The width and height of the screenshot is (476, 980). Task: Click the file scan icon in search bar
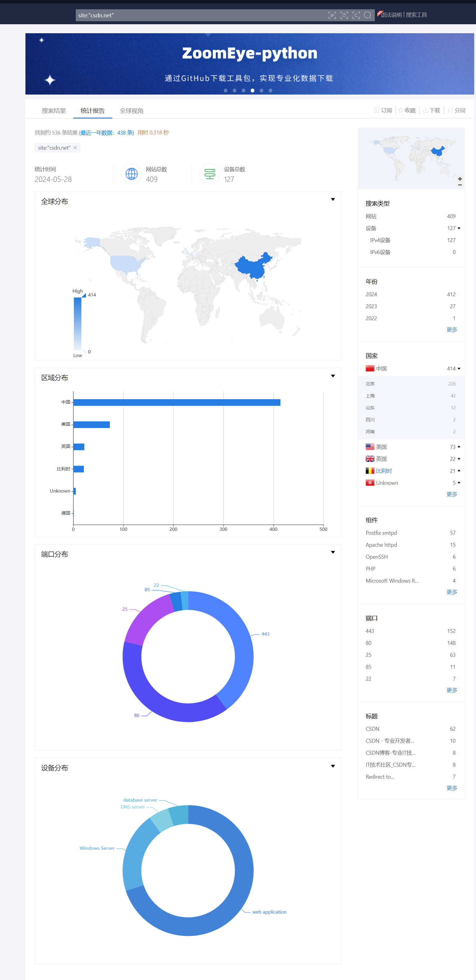(x=344, y=15)
